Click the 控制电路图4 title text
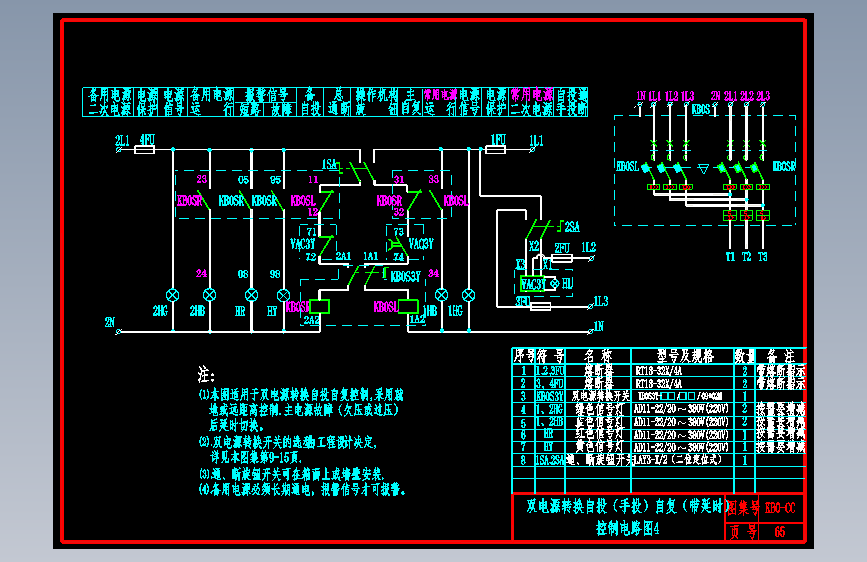 pos(628,529)
